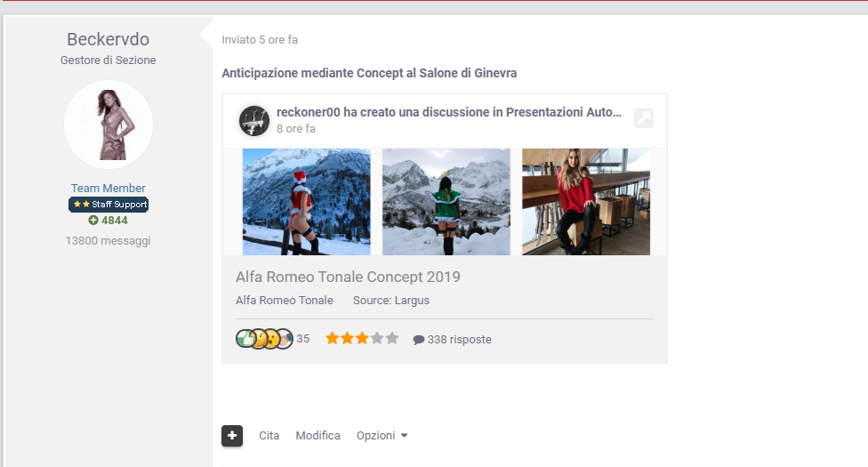Click Beckervdo's round avatar picture
The width and height of the screenshot is (868, 467).
[108, 125]
